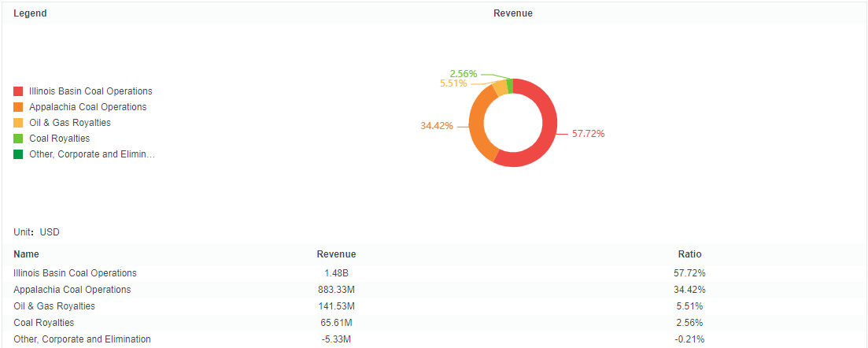Click the Ratio column header
The width and height of the screenshot is (868, 348).
tap(689, 254)
